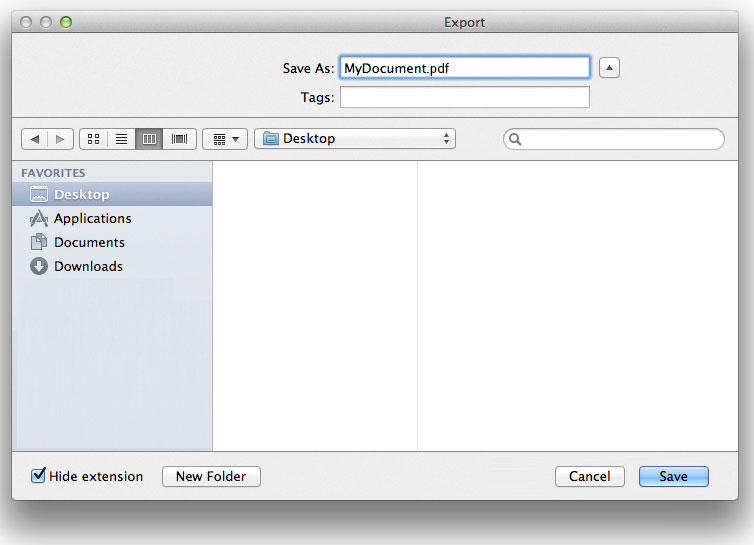Switch to icon view
Viewport: 754px width, 545px height.
coord(94,139)
